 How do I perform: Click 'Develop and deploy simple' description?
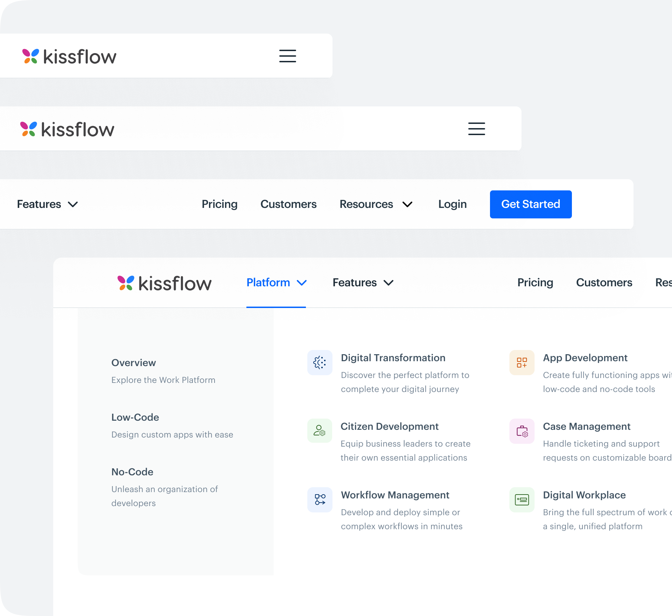coord(402,519)
